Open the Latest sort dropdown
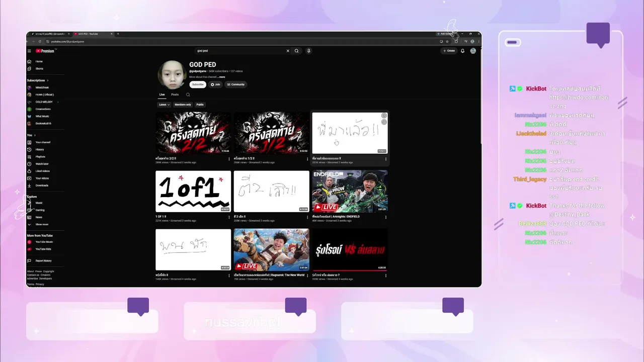 tap(164, 105)
